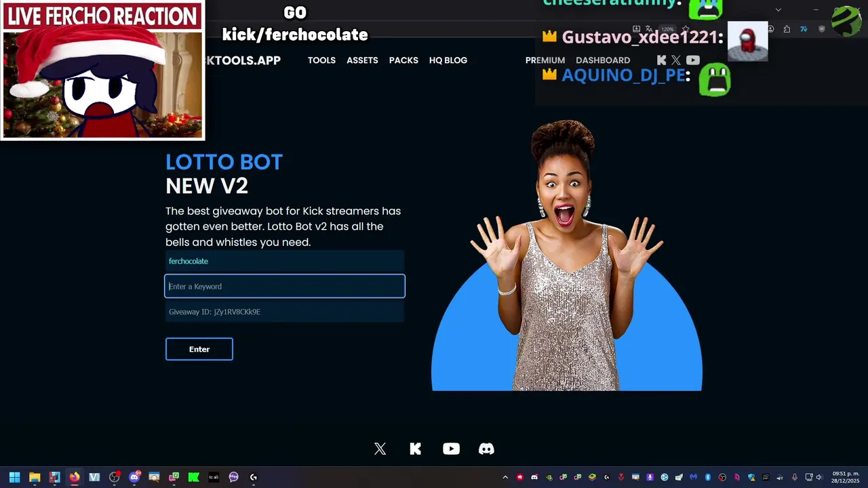Viewport: 868px width, 488px height.
Task: Open the DASHBOARD page link
Action: click(x=603, y=60)
